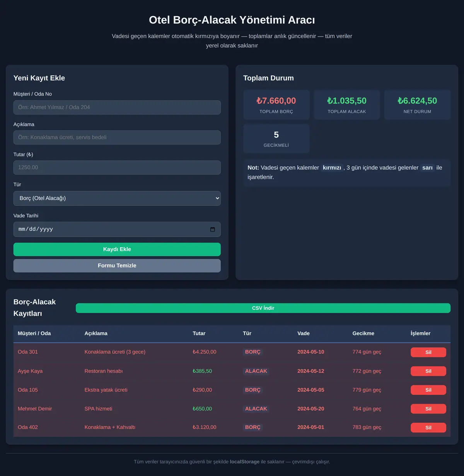
Task: Delete the Ayşe Kaya record with Sil
Action: (x=428, y=371)
